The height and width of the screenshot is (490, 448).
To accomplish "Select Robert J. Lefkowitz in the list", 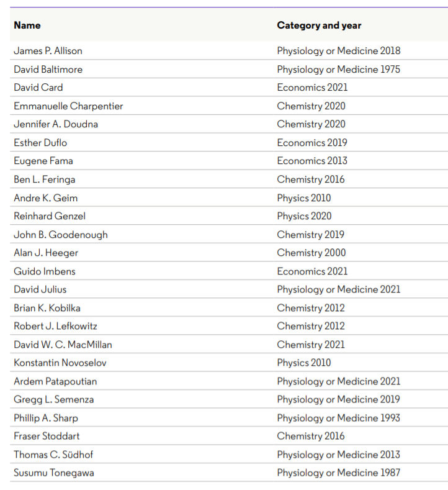I will click(x=55, y=326).
